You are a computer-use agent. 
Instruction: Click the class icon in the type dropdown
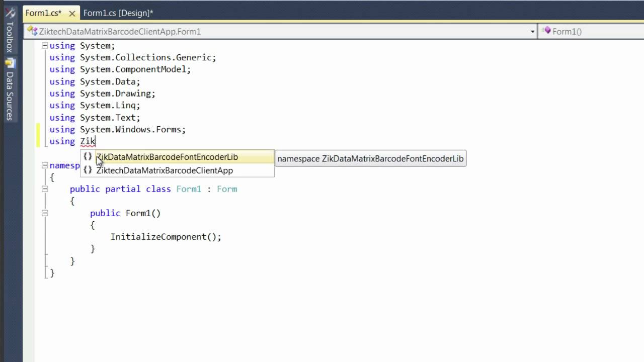(34, 31)
